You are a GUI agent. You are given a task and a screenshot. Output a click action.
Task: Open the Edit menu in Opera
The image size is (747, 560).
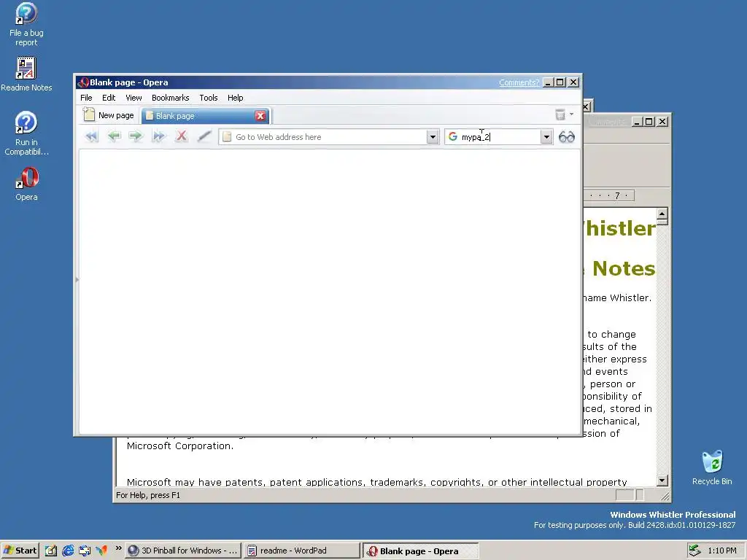(x=109, y=98)
